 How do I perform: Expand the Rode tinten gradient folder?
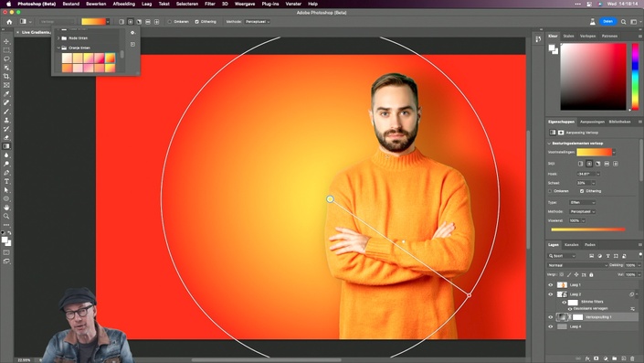coord(58,38)
